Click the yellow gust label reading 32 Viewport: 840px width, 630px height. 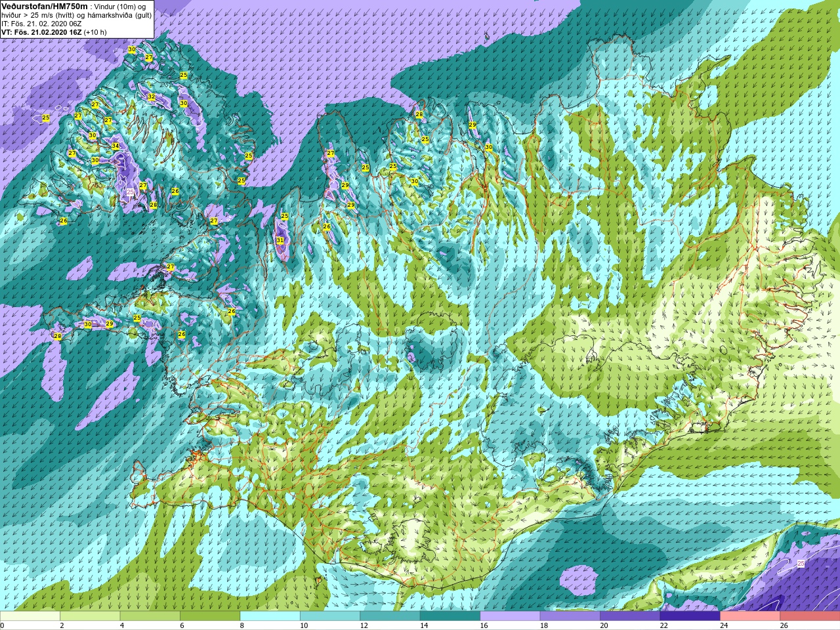click(x=152, y=97)
